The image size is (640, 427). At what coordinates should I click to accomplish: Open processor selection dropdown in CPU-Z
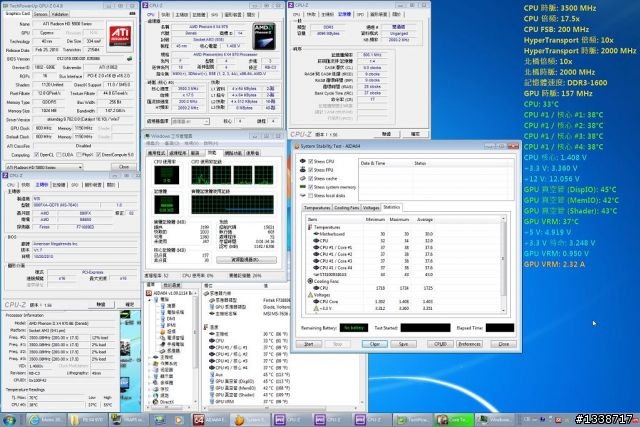click(190, 121)
